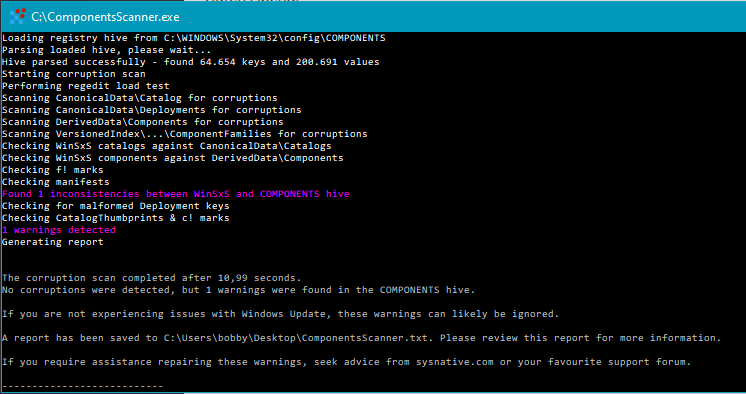Viewport: 746px width, 394px height.
Task: Click the magenta "Found 1 inconsistencies" line
Action: click(x=176, y=194)
